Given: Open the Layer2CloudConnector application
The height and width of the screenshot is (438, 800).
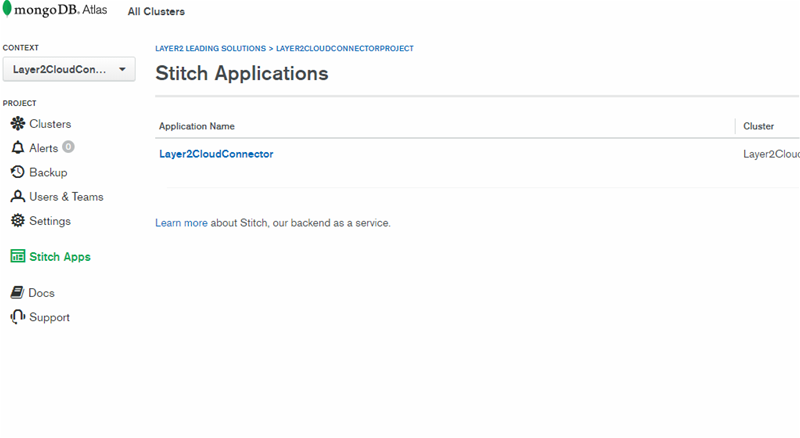Looking at the screenshot, I should 216,154.
